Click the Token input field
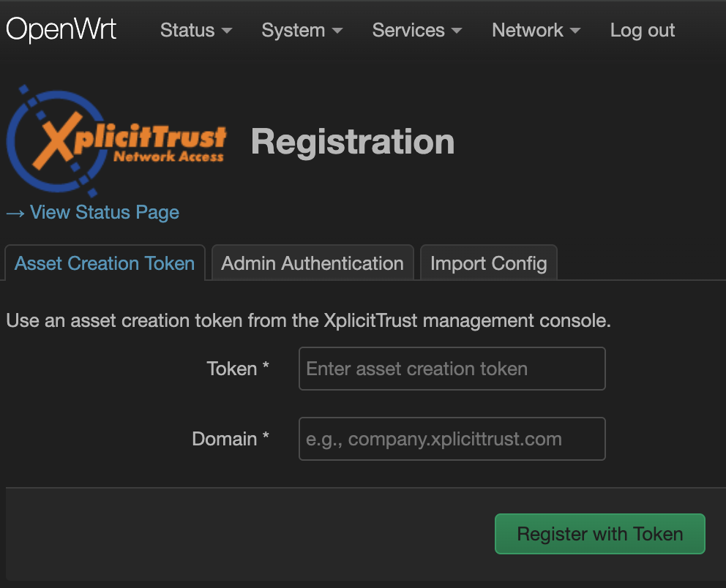 [452, 369]
